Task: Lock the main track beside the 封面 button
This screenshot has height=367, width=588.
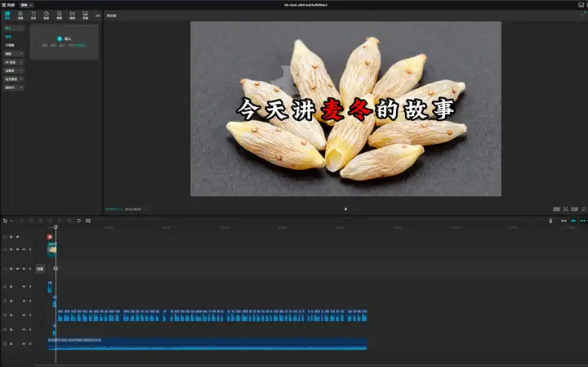Action: tap(11, 269)
